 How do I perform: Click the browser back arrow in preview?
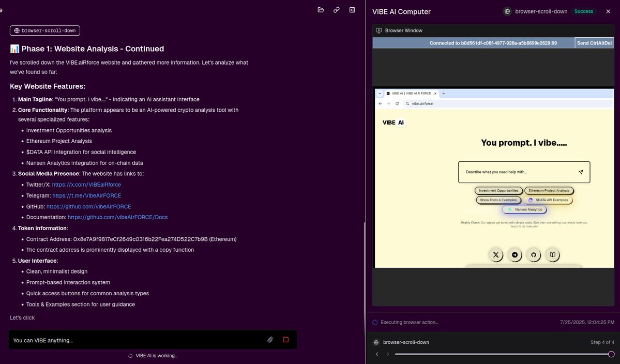381,103
